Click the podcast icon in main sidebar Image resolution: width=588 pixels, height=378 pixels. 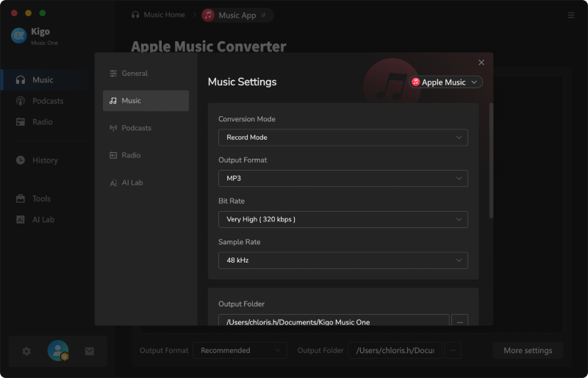21,101
